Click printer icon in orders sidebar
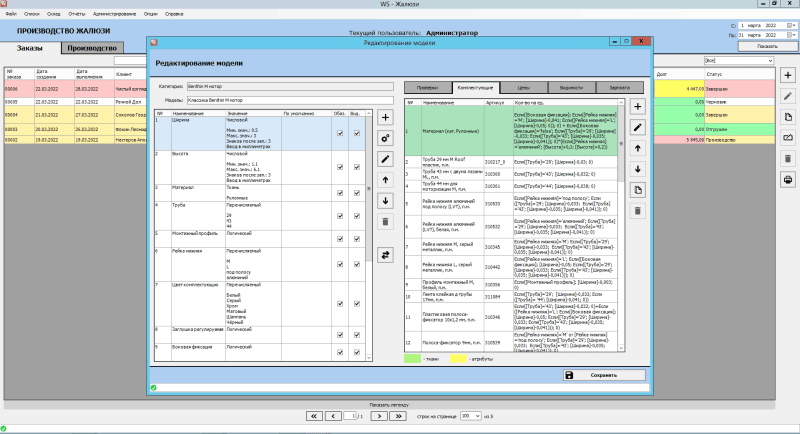The width and height of the screenshot is (800, 434). [788, 179]
